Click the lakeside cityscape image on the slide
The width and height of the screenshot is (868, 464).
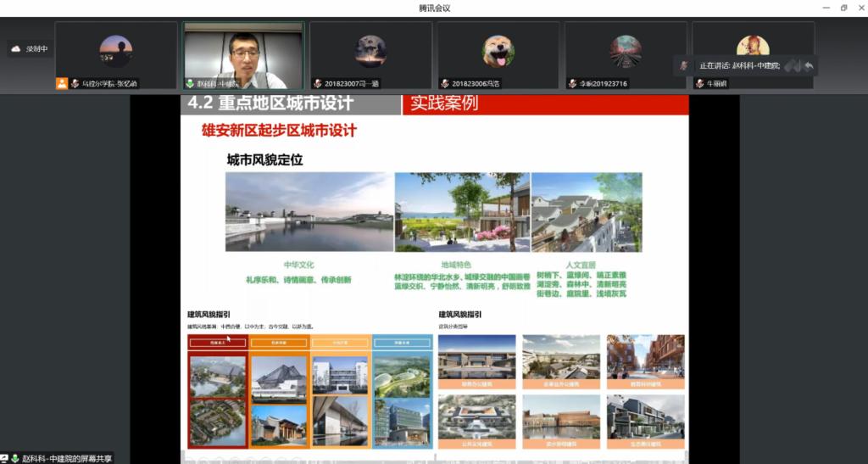pos(309,211)
